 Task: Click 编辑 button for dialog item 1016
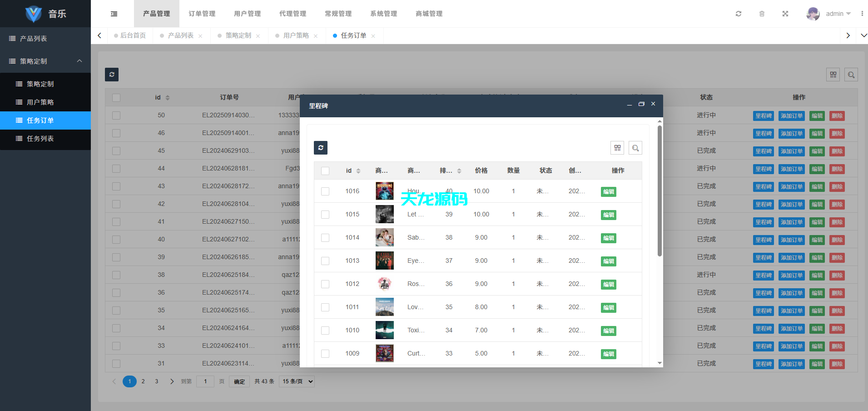(608, 192)
